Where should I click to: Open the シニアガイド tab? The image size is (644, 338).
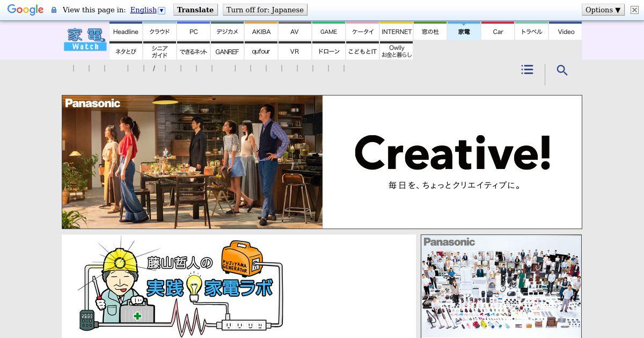click(159, 51)
